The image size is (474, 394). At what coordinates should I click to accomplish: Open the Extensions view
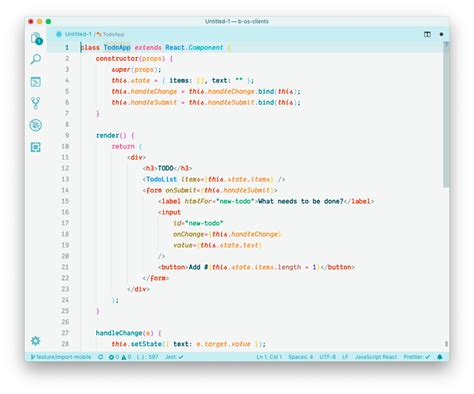coord(36,147)
